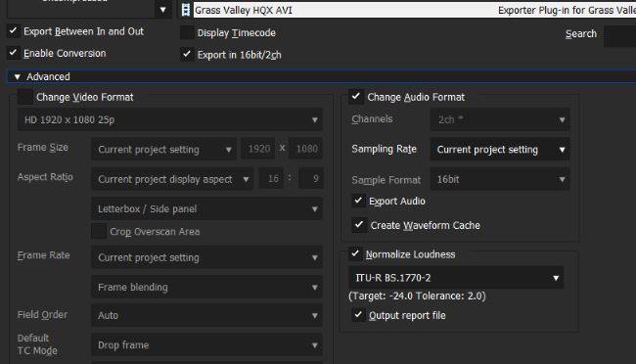Image resolution: width=636 pixels, height=364 pixels.
Task: Click the Frame Rate label
Action: point(43,254)
